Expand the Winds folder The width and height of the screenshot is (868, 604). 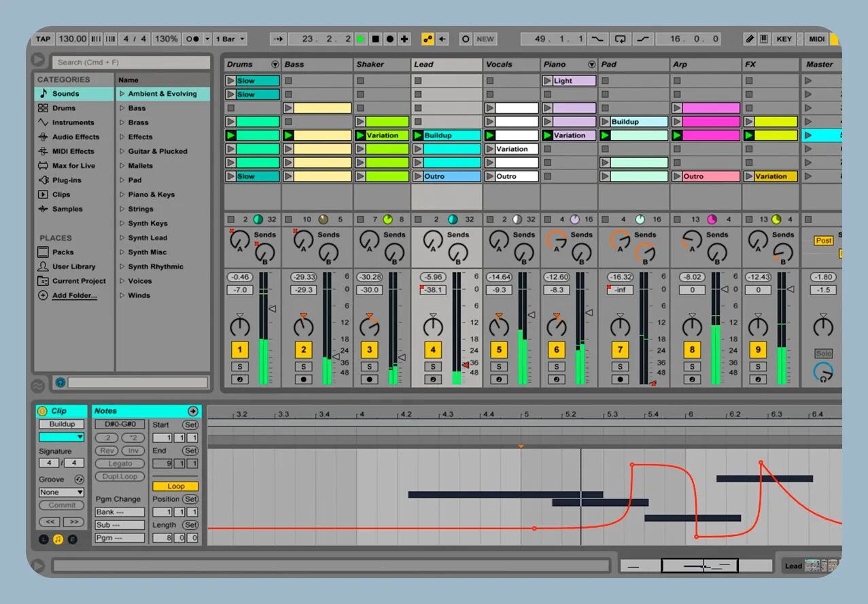pos(122,295)
